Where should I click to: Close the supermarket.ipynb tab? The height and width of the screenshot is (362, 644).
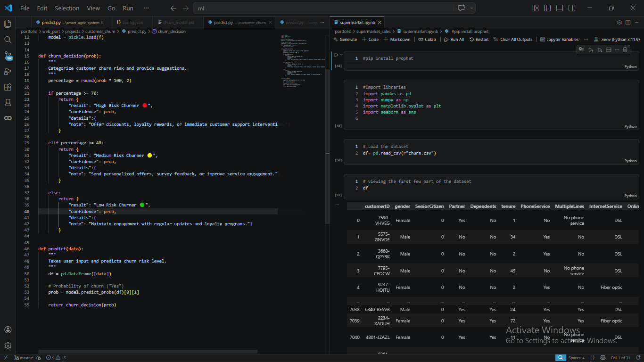[380, 22]
